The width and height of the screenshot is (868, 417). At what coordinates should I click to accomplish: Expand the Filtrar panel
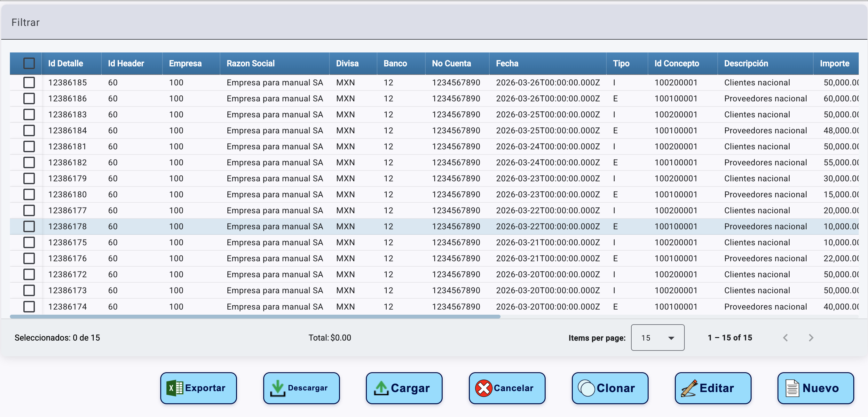pos(26,22)
